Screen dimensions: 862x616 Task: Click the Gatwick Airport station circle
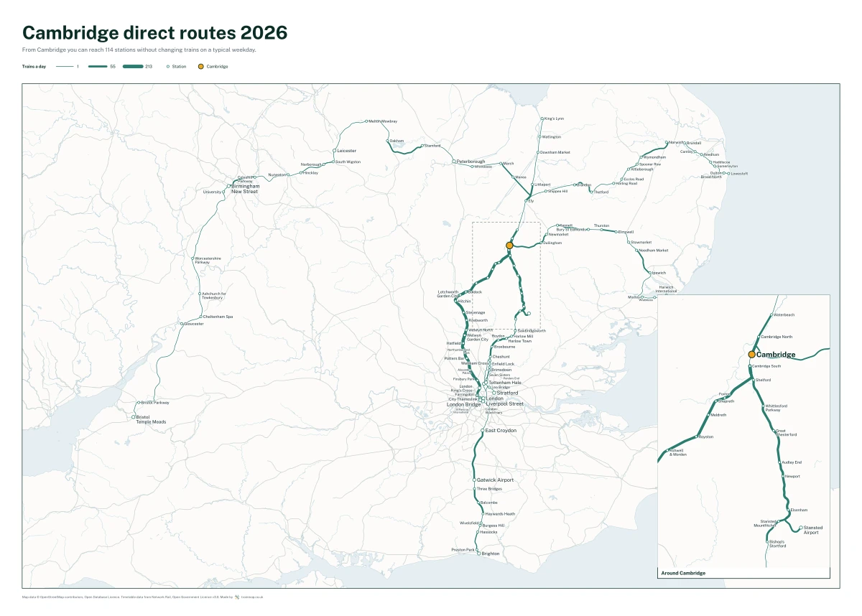pos(473,480)
